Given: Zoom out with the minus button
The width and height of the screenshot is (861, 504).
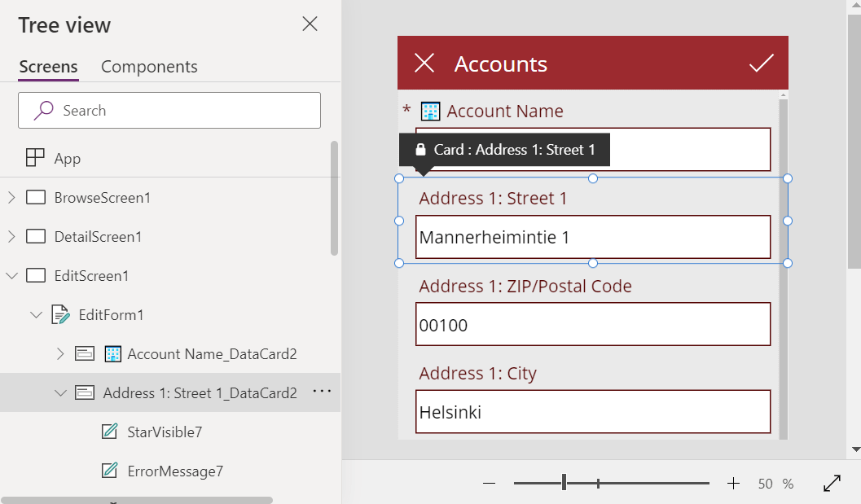Looking at the screenshot, I should pos(489,483).
